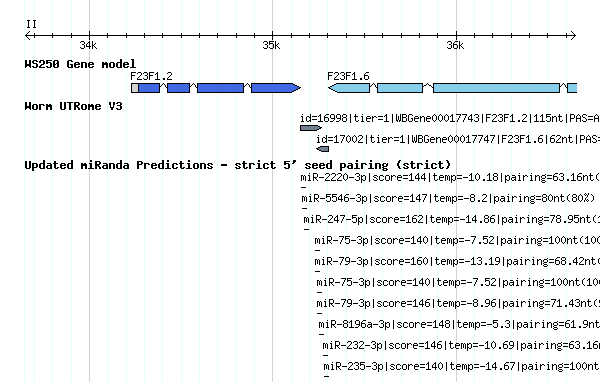Click the 35k ruler marker
Screen dimensions: 600x382
coord(271,46)
